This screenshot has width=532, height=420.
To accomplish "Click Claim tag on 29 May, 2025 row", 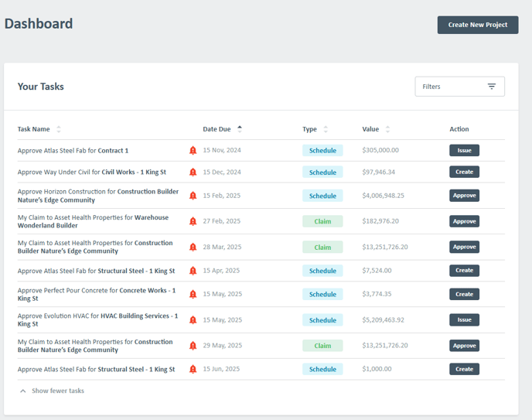I will point(322,346).
